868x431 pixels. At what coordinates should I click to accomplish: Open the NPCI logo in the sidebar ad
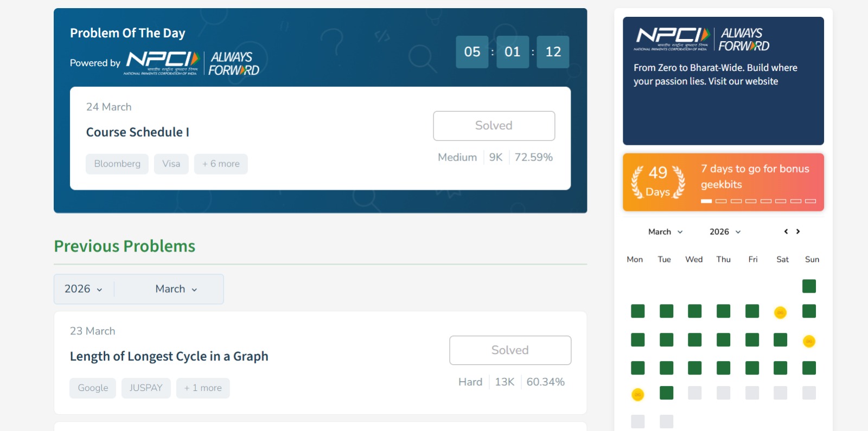tap(672, 39)
